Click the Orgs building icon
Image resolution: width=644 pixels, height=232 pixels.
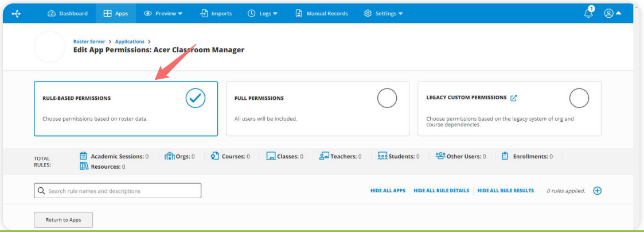pyautogui.click(x=169, y=156)
